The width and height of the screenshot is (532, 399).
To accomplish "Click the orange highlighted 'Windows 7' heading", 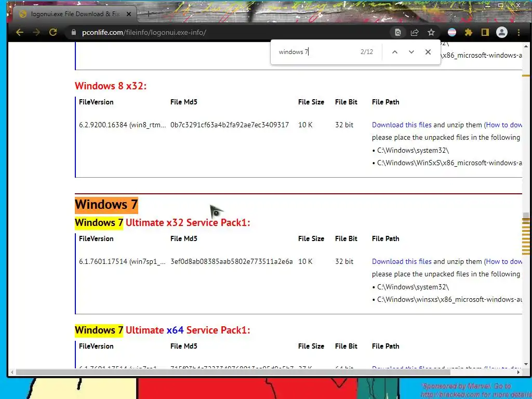I will 106,205.
